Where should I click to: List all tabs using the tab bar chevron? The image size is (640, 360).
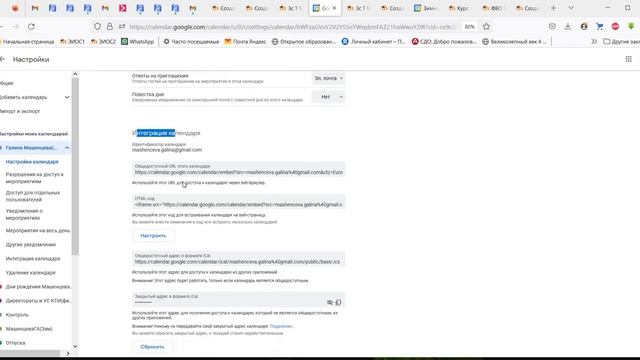(x=571, y=8)
